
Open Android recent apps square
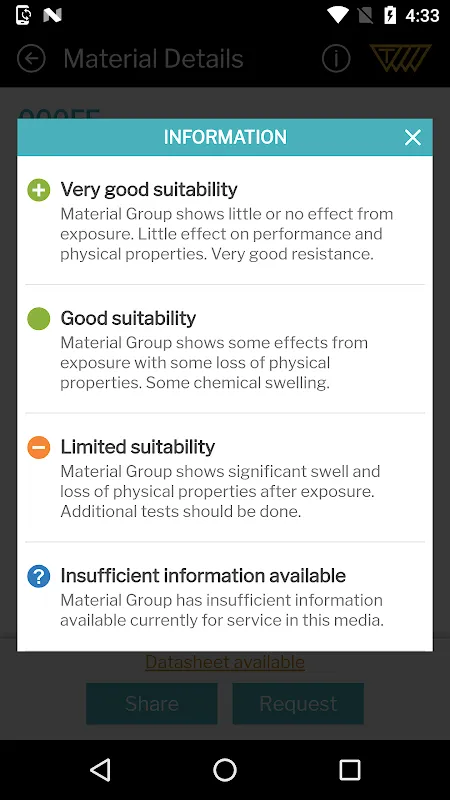tap(350, 769)
